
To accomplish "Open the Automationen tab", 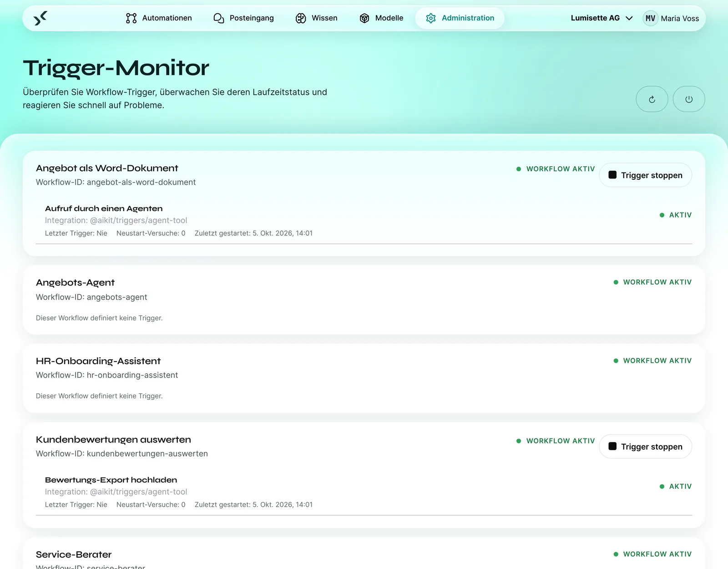I will point(159,18).
